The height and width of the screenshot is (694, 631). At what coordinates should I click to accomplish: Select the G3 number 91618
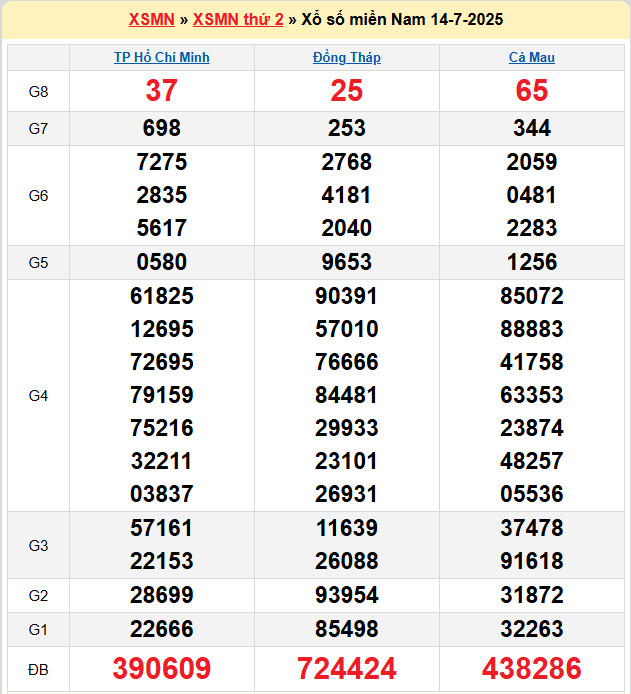coord(531,561)
